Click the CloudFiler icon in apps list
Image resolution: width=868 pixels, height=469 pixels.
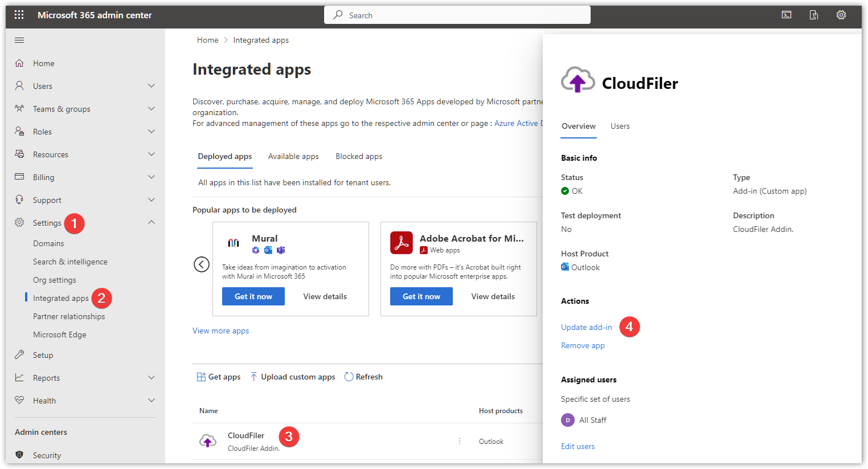[208, 441]
